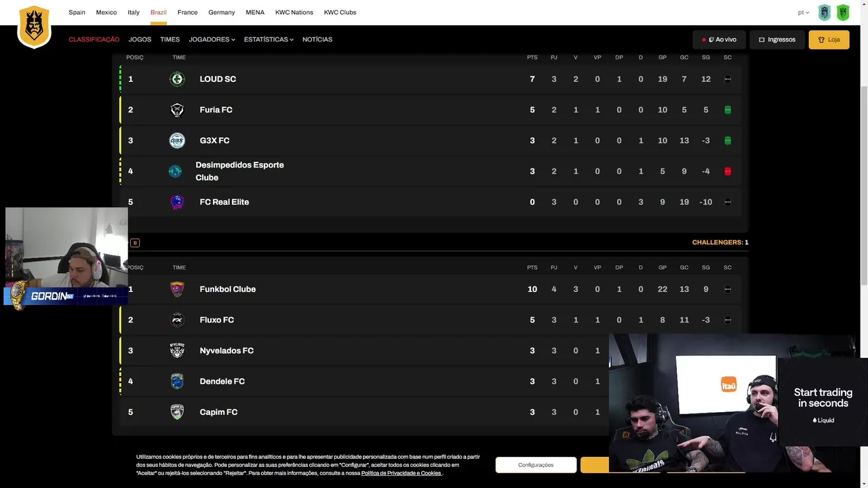
Task: Click the Ingressos button
Action: 777,39
